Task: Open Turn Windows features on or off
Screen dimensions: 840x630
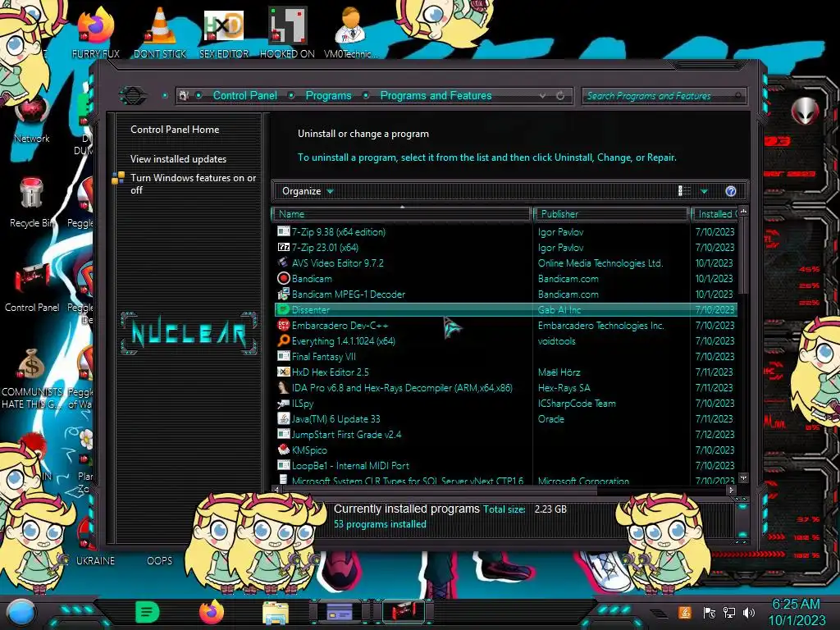Action: click(193, 184)
